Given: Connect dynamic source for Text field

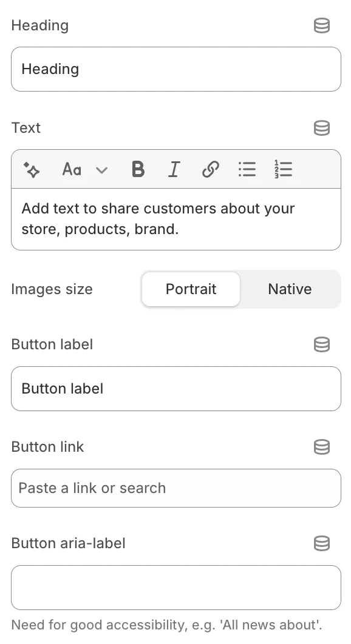Looking at the screenshot, I should click(321, 128).
